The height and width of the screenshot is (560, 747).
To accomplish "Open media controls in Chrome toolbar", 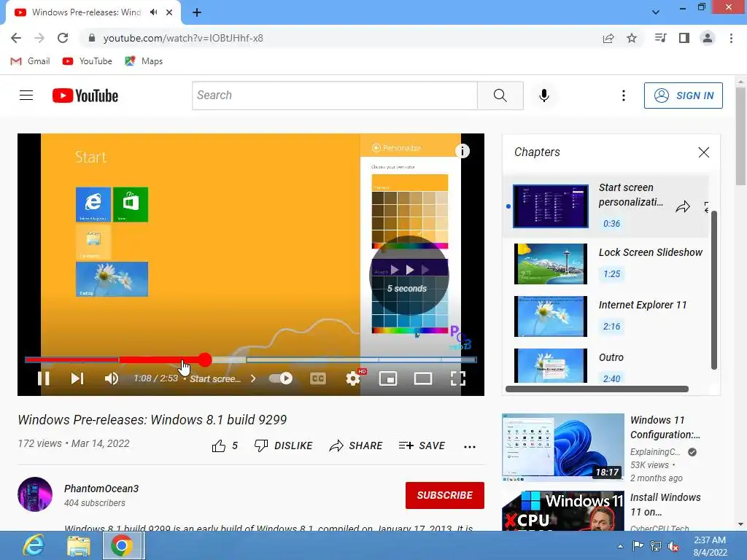I will 660,38.
